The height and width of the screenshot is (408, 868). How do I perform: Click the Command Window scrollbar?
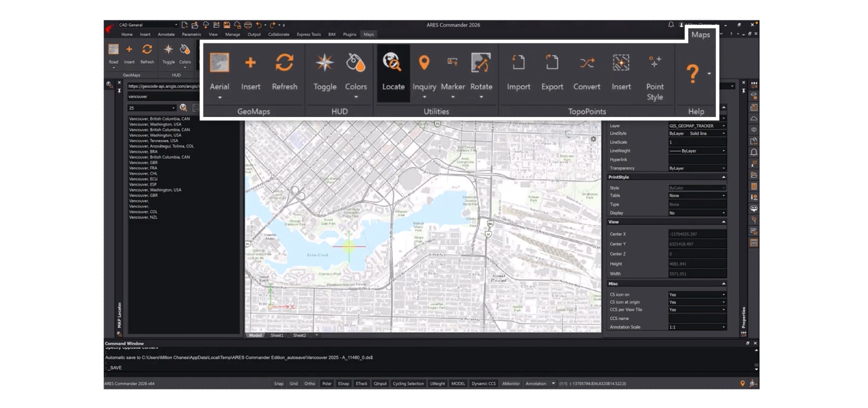click(756, 359)
